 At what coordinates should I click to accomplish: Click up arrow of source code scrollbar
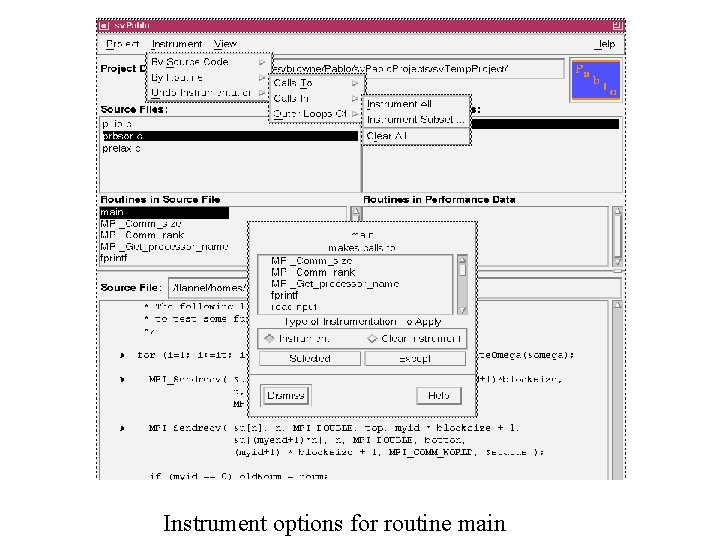618,305
